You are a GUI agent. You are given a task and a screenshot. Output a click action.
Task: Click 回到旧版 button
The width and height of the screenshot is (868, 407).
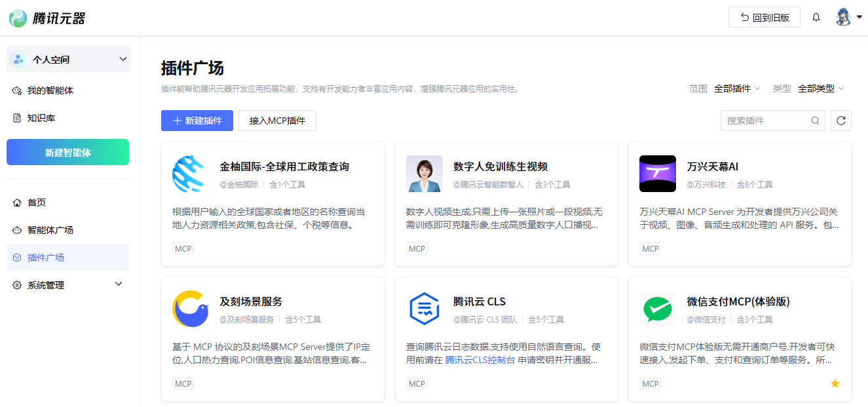pyautogui.click(x=764, y=18)
